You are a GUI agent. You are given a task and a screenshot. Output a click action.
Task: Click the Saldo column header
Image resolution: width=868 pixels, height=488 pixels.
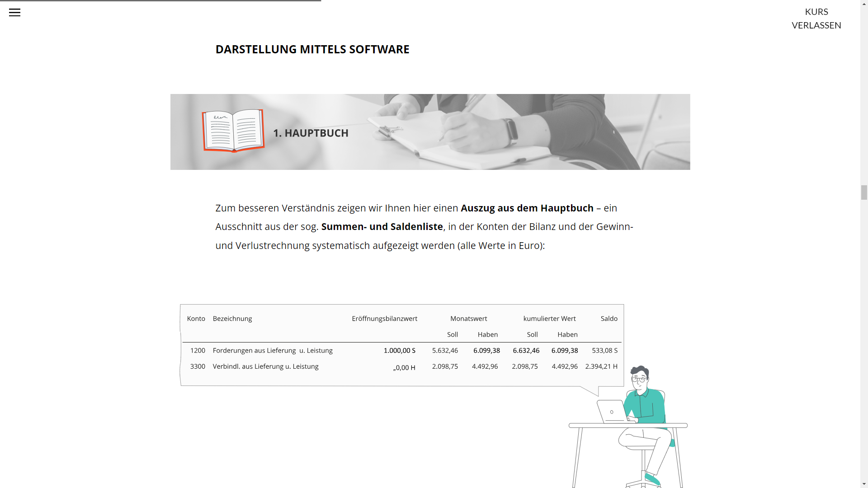[x=609, y=319]
